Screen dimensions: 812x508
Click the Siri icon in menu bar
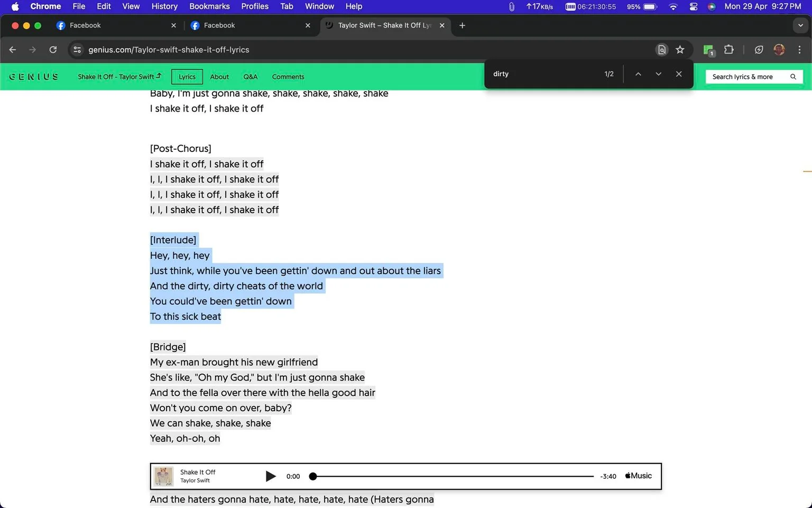(712, 6)
